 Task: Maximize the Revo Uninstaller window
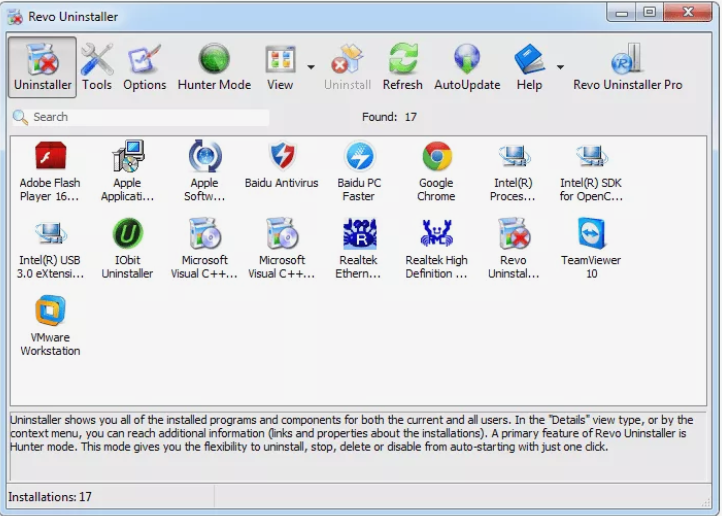(650, 12)
